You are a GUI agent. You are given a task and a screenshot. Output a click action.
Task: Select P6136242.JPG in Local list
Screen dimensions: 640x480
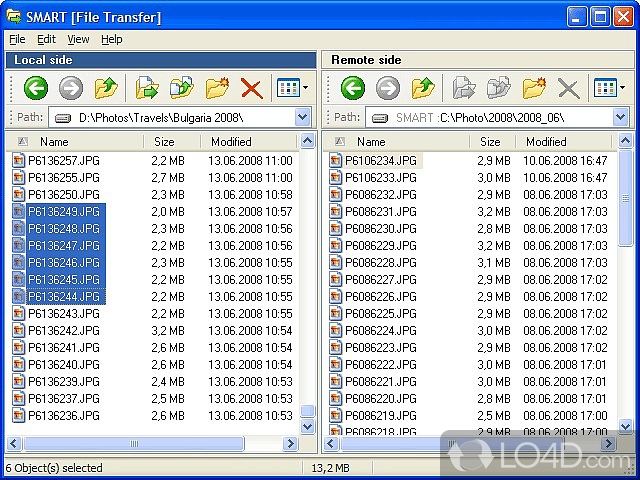[64, 331]
